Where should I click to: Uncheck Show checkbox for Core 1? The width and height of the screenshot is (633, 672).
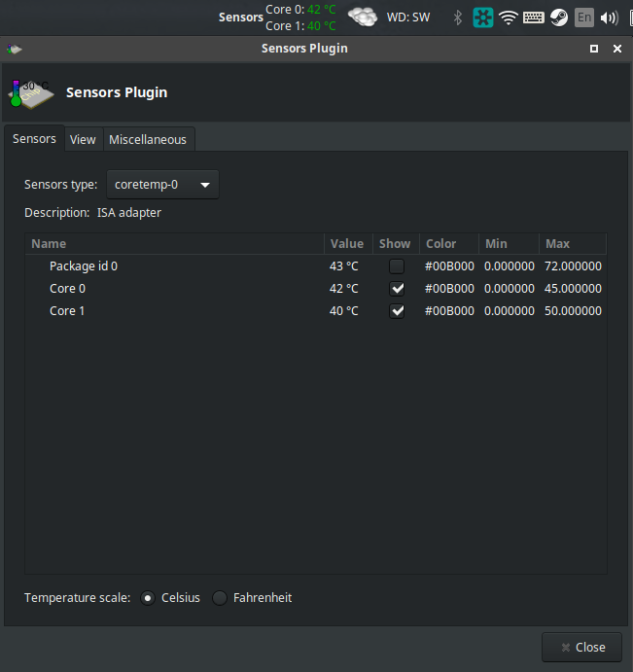point(396,311)
